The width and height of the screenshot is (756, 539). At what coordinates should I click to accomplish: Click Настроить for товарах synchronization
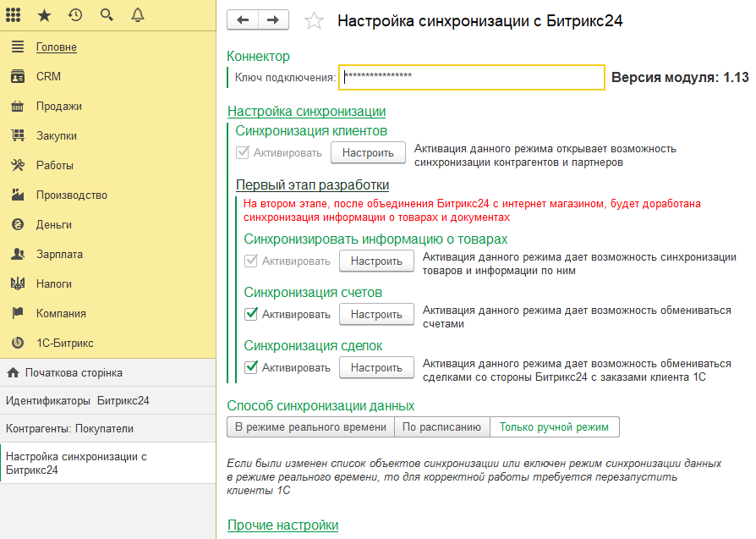pos(376,261)
